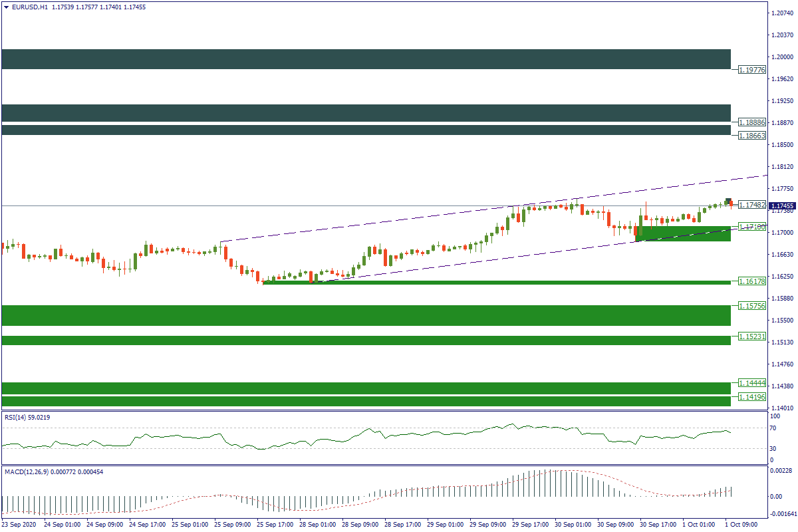Select the 1.14444 support price label
798x532 pixels.
pos(752,384)
